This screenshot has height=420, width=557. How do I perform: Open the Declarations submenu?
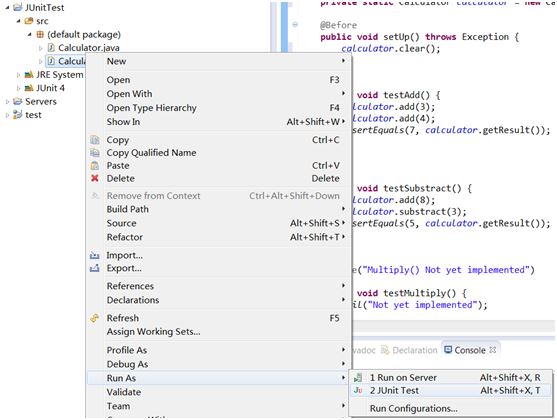pos(218,300)
